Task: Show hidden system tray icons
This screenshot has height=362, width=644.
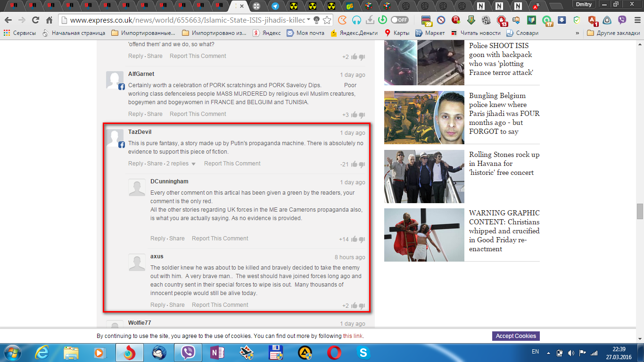Action: click(548, 353)
